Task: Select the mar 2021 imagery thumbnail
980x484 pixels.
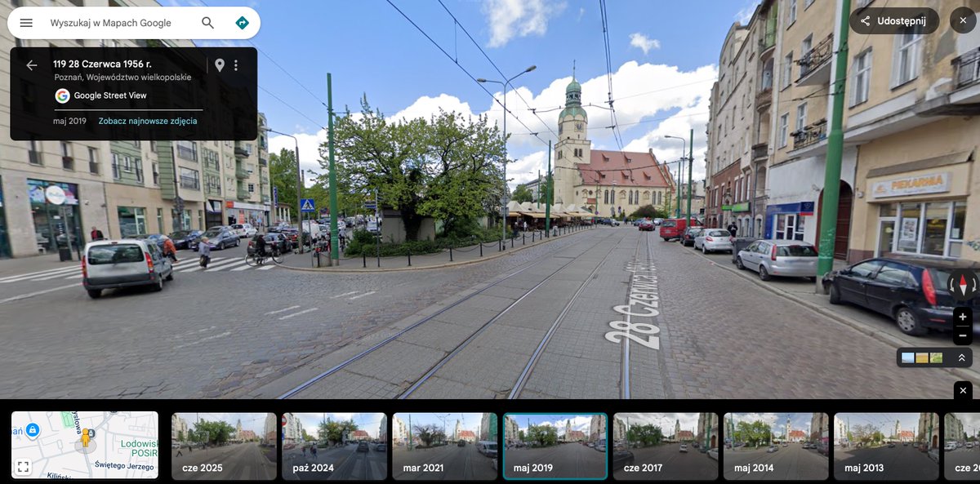Action: (444, 446)
